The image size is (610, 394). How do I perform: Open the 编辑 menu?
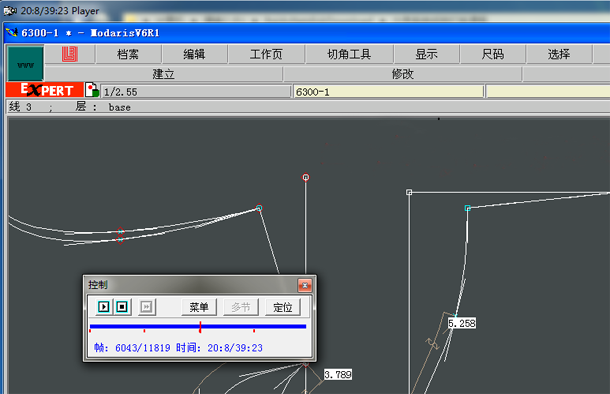[194, 54]
